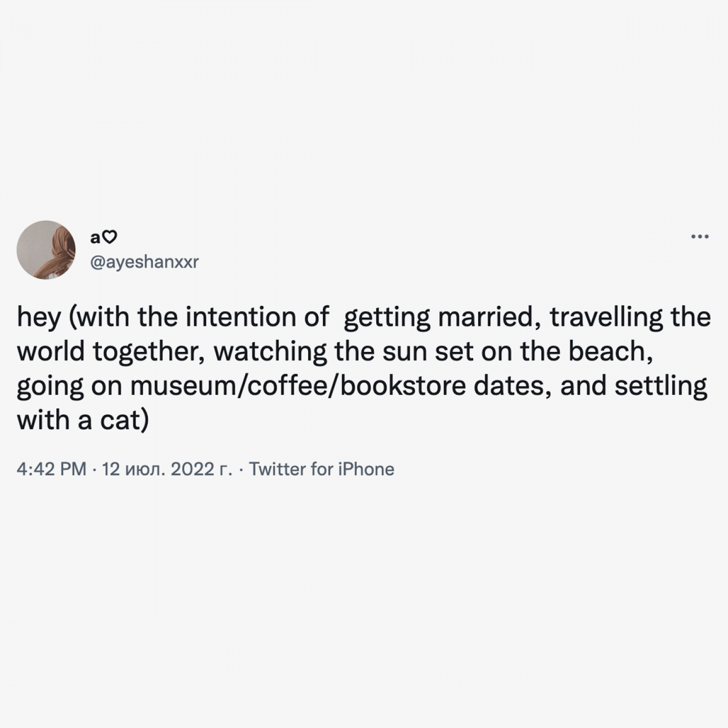The width and height of the screenshot is (728, 728).
Task: Click "museum/coffee/bookstore" in the tweet
Action: 298,386
